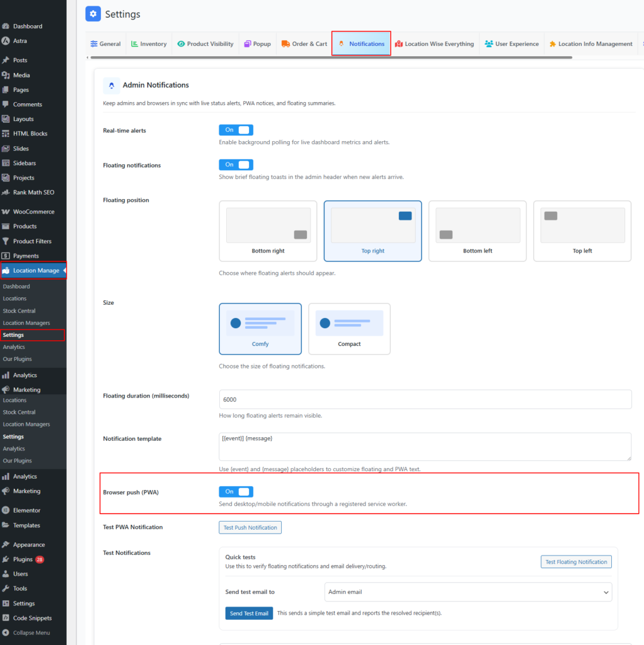Open Elementor from the sidebar icon
The height and width of the screenshot is (645, 644).
click(6, 510)
